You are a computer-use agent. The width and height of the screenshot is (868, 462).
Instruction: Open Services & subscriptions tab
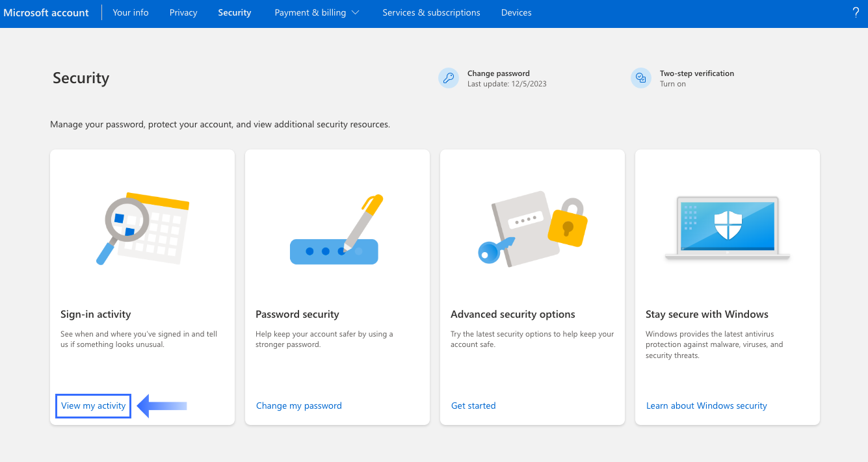[431, 12]
